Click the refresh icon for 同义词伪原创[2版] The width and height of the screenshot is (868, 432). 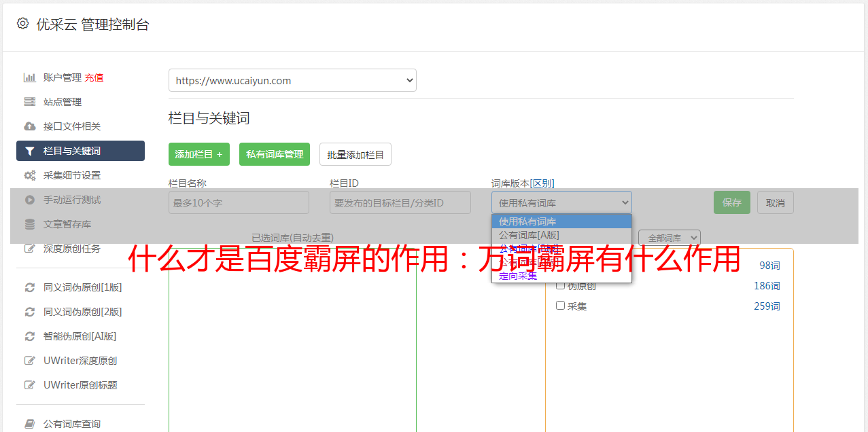[29, 312]
